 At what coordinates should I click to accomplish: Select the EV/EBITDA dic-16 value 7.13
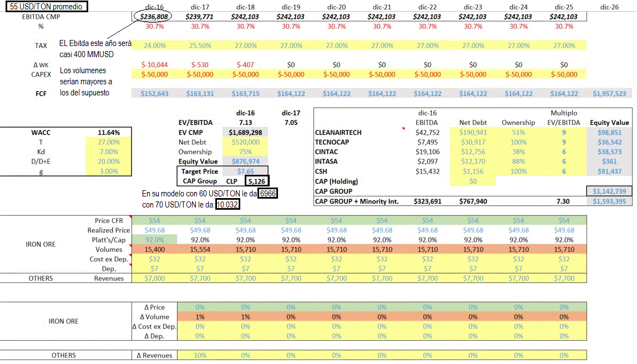click(x=245, y=123)
